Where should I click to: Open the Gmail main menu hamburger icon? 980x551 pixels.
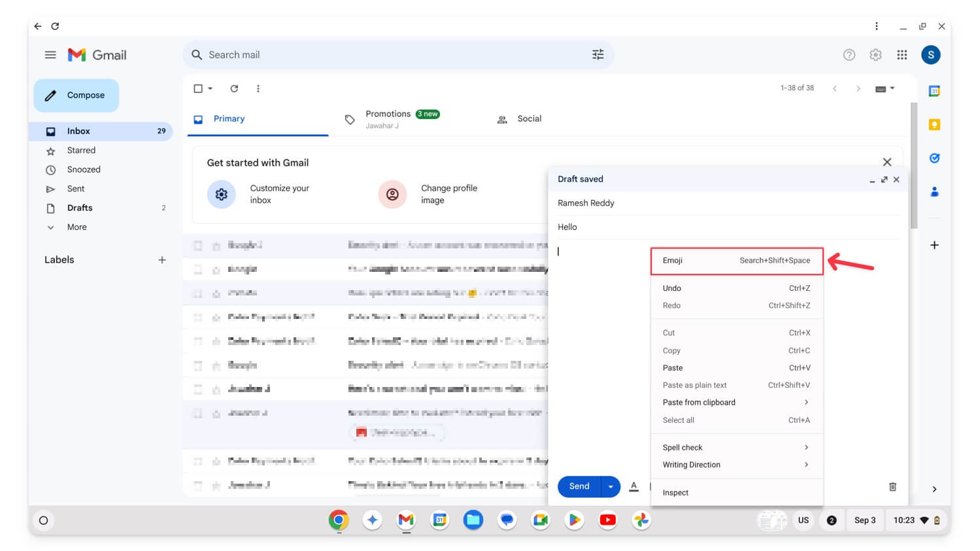tap(50, 55)
